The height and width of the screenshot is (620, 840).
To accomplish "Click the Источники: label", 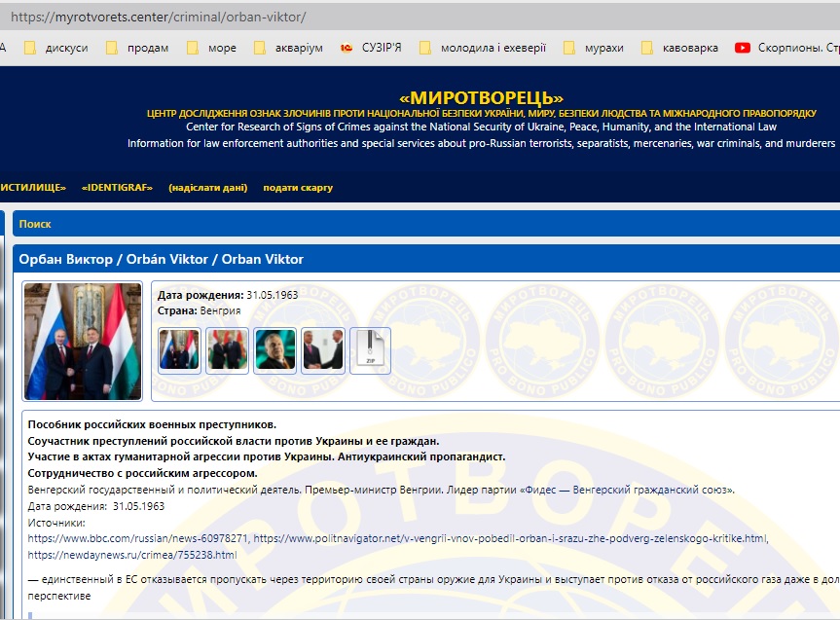I will [56, 523].
